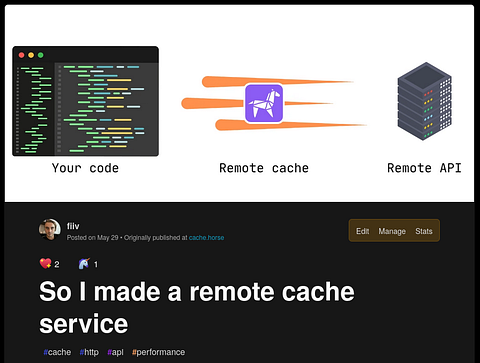Viewport: 480px width, 363px height.
Task: Click the article title heading
Action: point(197,307)
